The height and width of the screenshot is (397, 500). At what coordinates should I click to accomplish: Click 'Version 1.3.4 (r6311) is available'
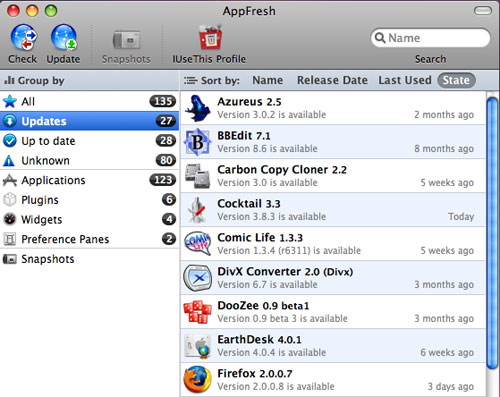coord(289,251)
